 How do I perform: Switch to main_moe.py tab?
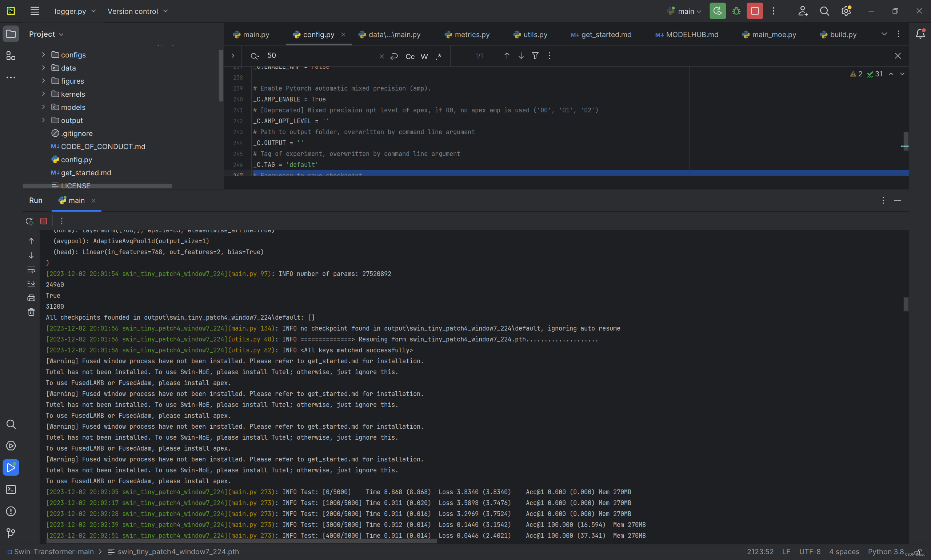point(769,34)
